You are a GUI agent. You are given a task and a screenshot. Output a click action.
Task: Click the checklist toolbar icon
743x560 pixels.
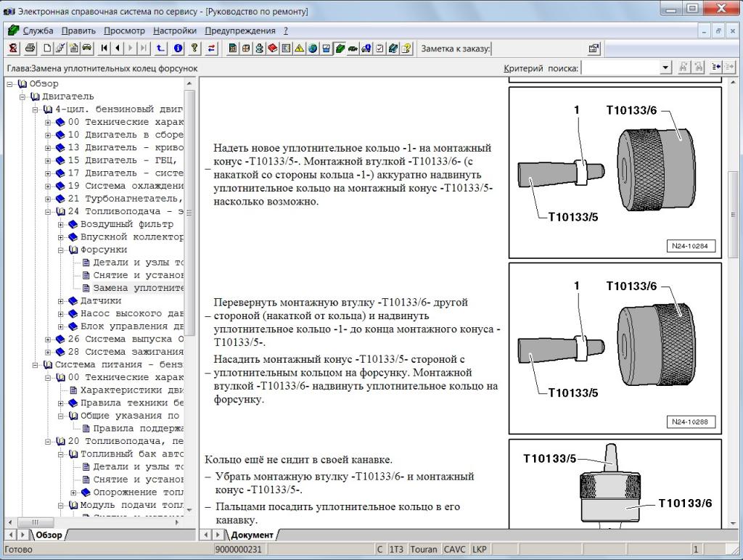tap(379, 49)
